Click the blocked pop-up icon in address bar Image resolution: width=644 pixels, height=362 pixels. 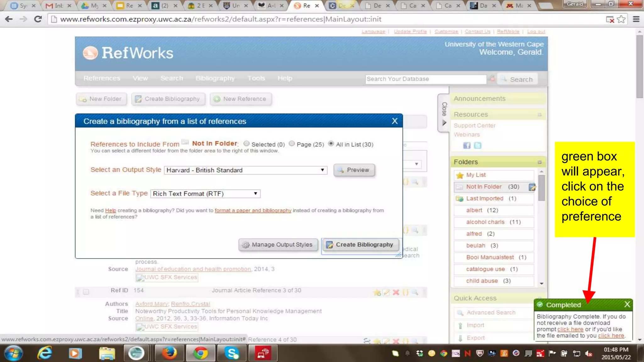tap(610, 19)
